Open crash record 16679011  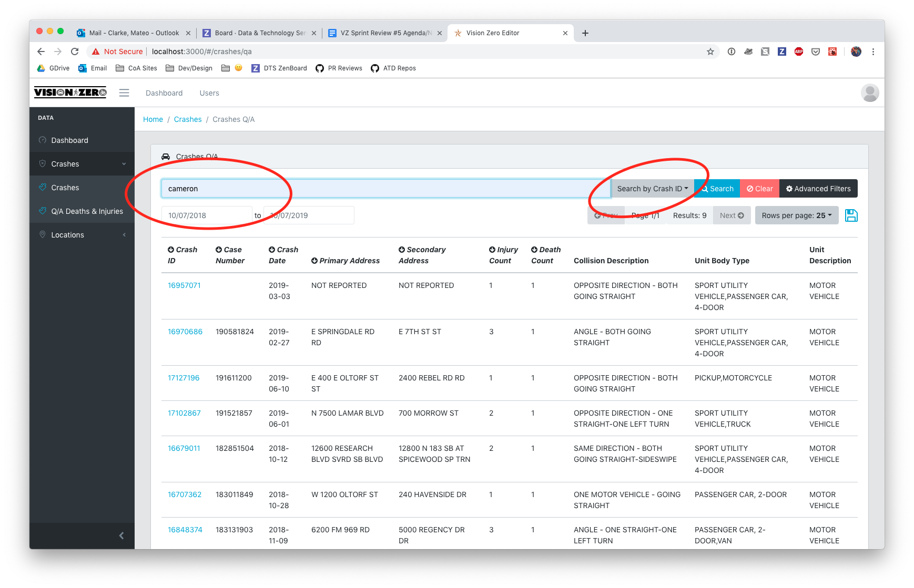184,448
